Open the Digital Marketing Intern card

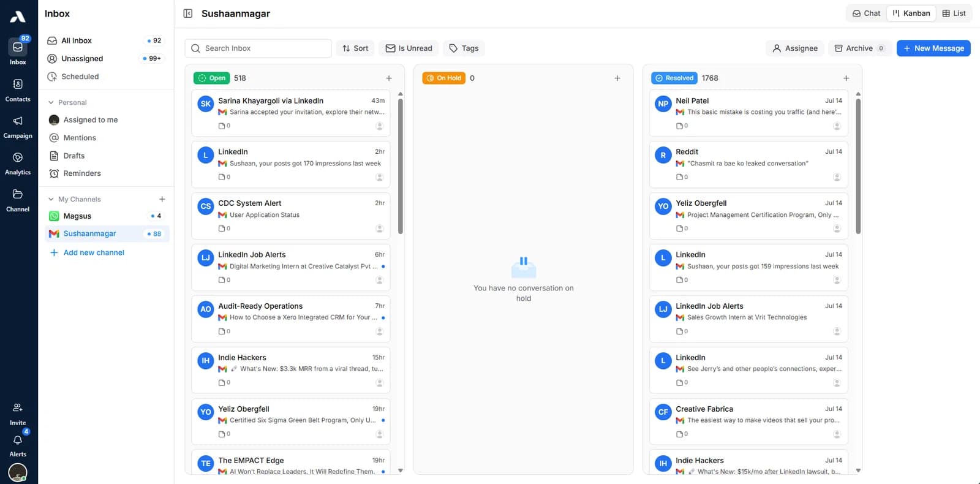pyautogui.click(x=291, y=268)
